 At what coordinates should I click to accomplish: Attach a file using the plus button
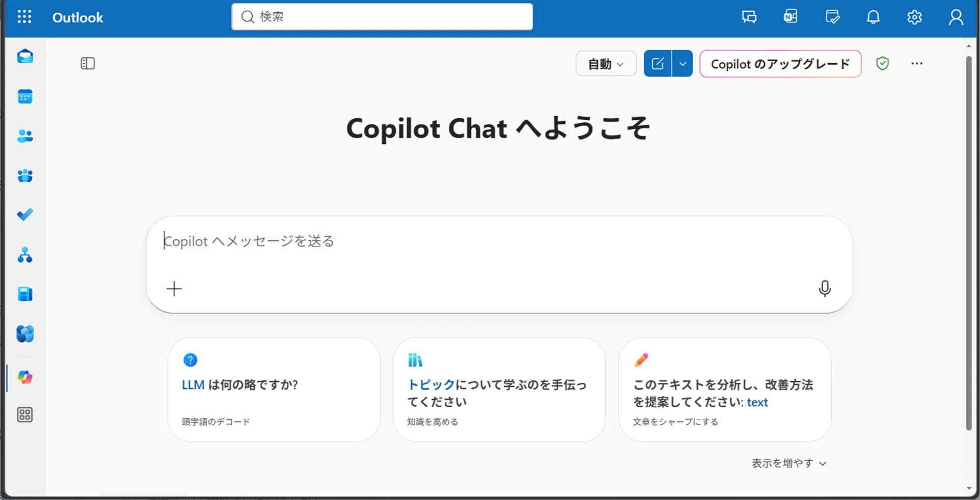(x=174, y=289)
